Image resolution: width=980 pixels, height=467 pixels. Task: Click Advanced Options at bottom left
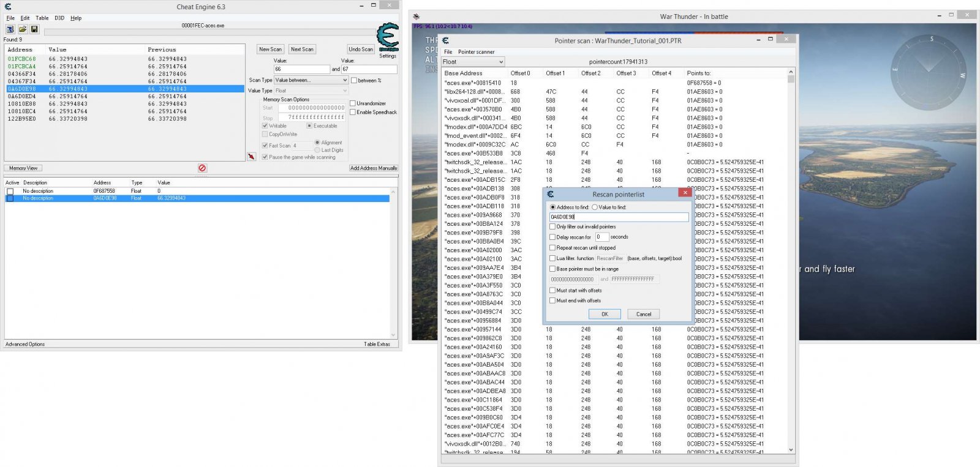(x=25, y=344)
